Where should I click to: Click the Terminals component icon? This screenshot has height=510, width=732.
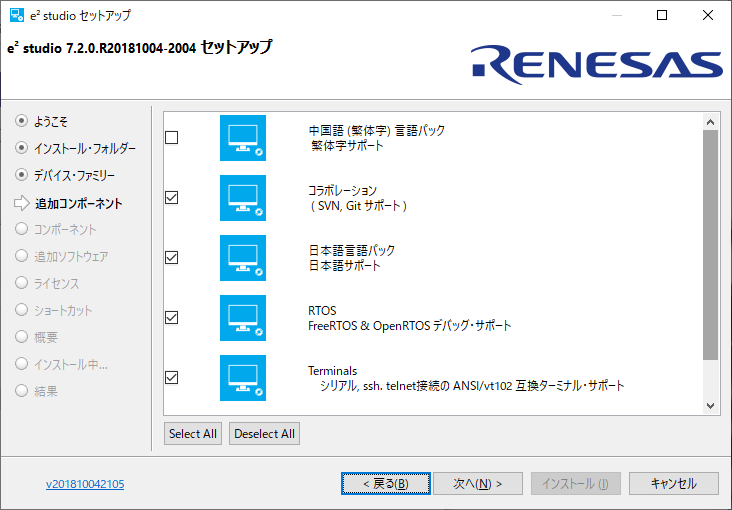(243, 378)
